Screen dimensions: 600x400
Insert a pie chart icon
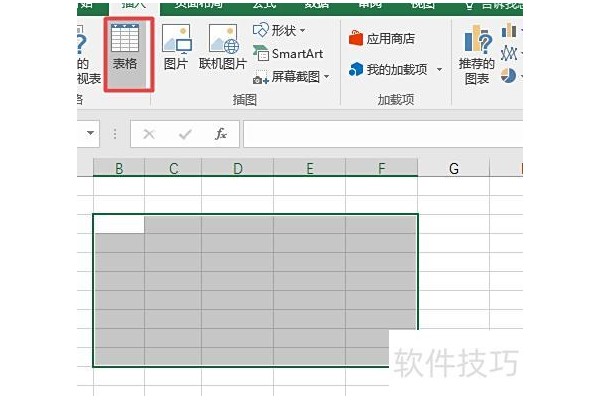coord(509,75)
